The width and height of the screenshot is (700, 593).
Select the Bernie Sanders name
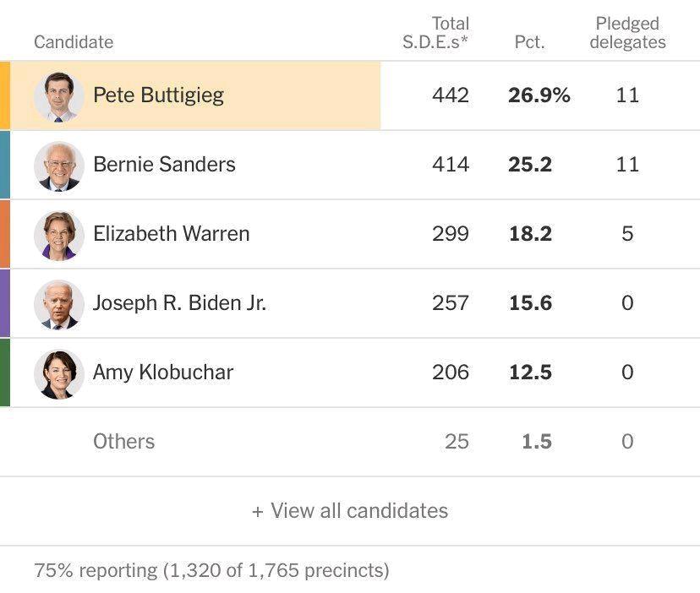(x=164, y=164)
